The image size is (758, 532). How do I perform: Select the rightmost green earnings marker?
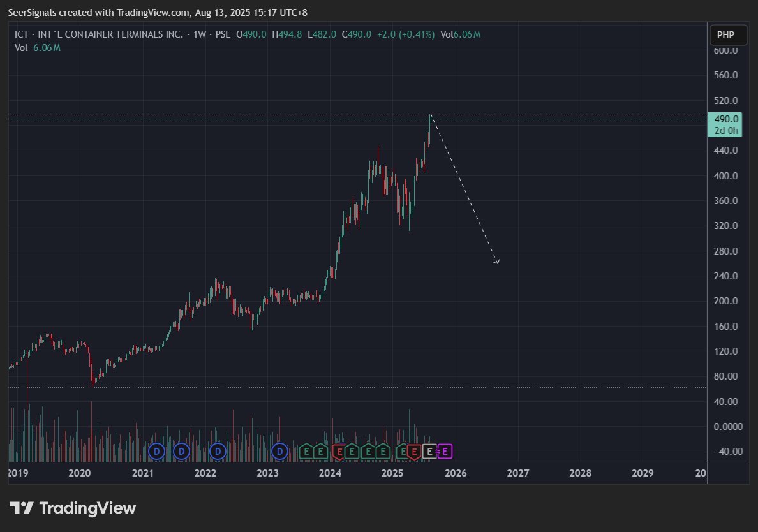click(x=403, y=452)
